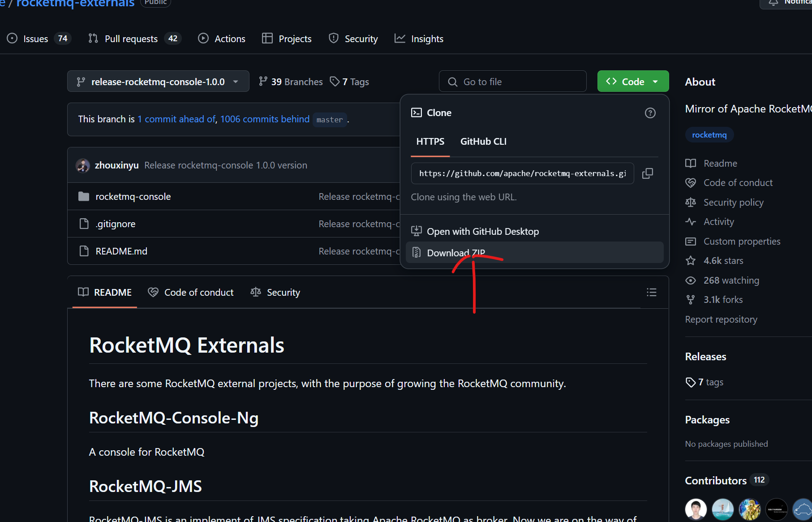
Task: Click the folder icon beside rocketmq-console
Action: pos(84,196)
